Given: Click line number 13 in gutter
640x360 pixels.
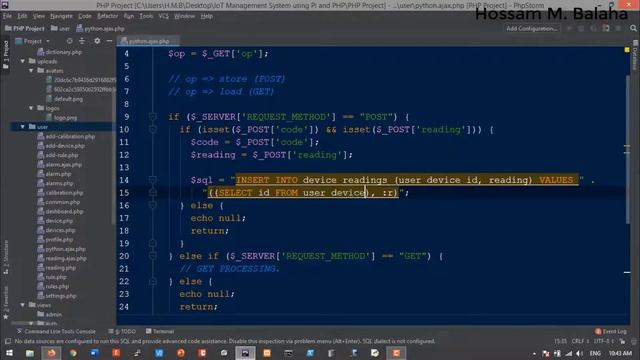Looking at the screenshot, I should point(124,167).
